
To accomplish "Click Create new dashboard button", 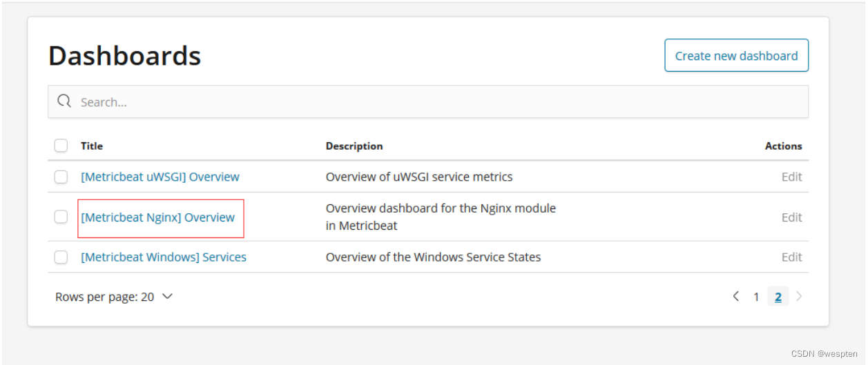I will 736,56.
